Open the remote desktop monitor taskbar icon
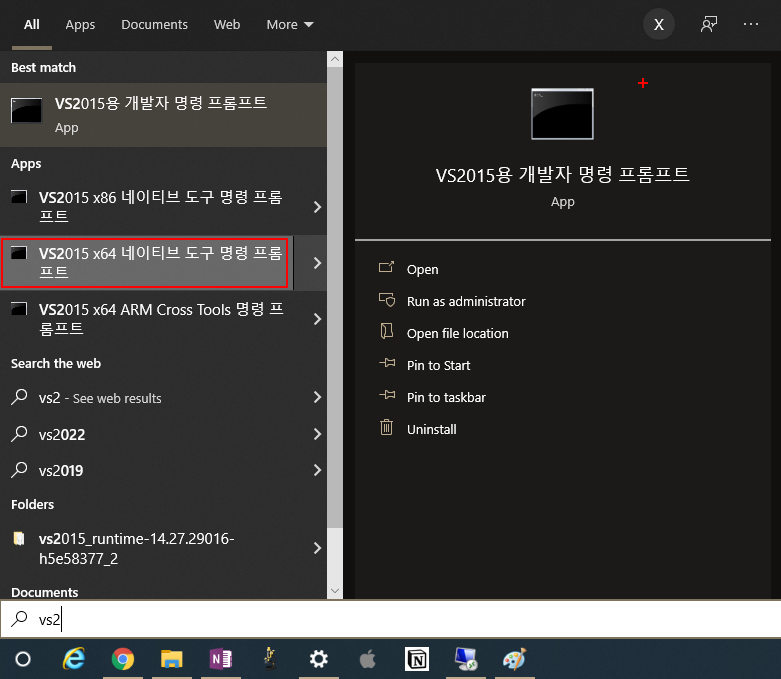This screenshot has width=781, height=679. (x=466, y=659)
